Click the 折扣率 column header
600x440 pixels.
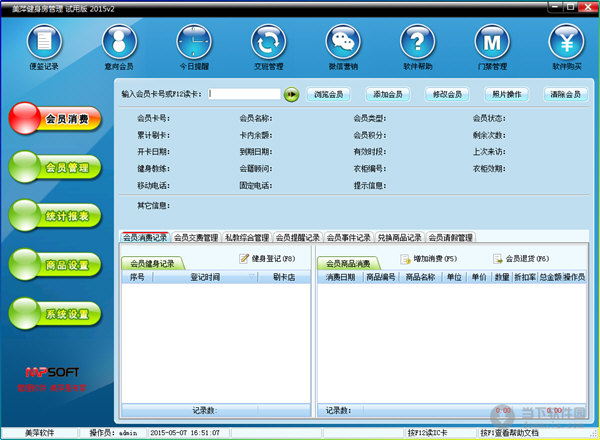(525, 277)
